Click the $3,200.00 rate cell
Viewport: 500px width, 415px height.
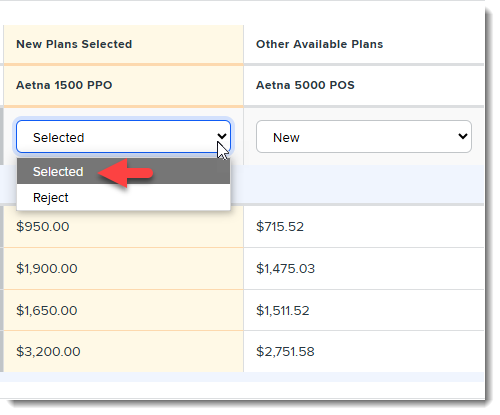[x=123, y=352]
